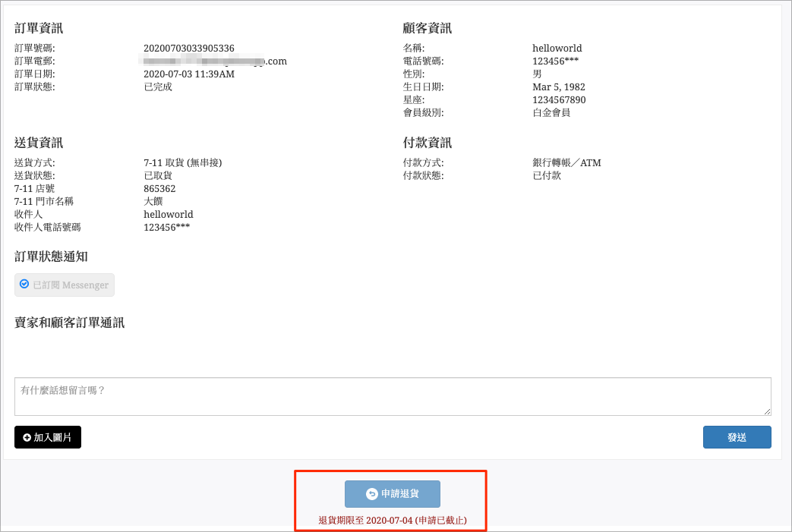This screenshot has height=532, width=792.
Task: Click the 申請退貨 return request button
Action: [393, 493]
